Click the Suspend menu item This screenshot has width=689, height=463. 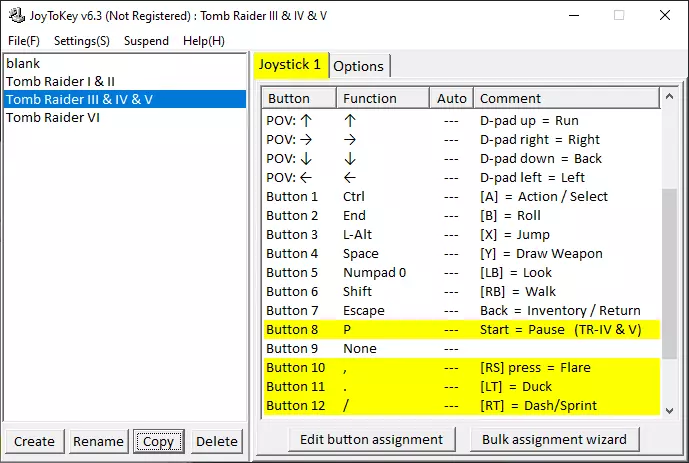point(146,41)
